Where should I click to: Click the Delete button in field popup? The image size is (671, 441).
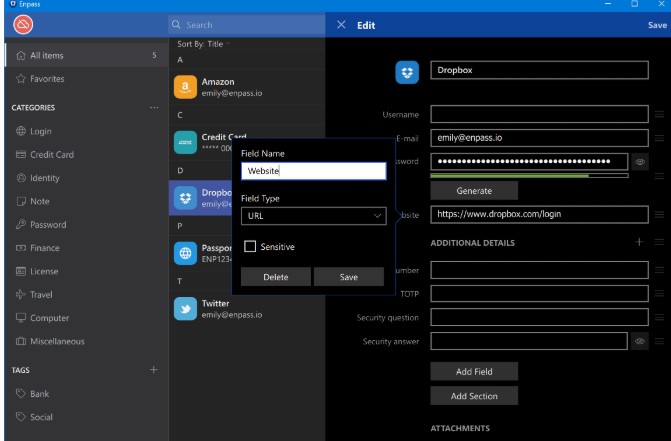275,277
